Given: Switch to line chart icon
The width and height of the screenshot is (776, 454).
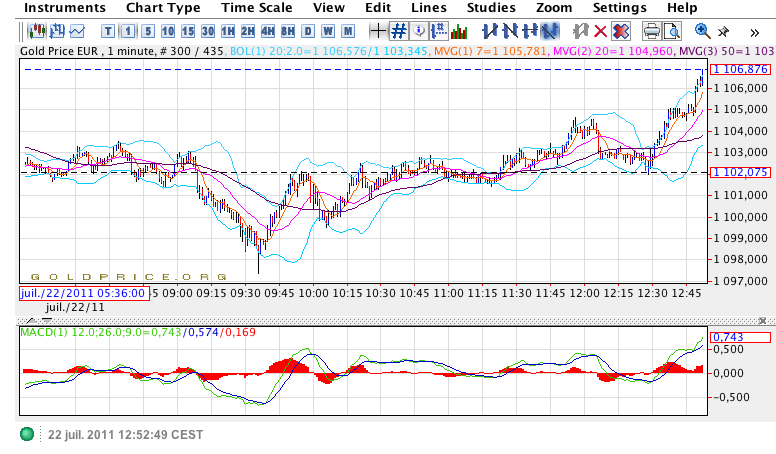Looking at the screenshot, I should click(77, 30).
